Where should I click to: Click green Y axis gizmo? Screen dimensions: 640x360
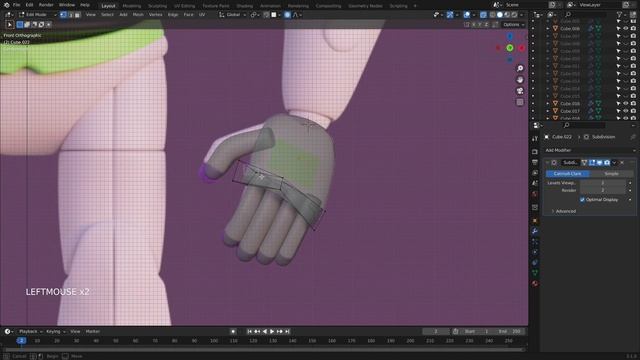[x=510, y=48]
